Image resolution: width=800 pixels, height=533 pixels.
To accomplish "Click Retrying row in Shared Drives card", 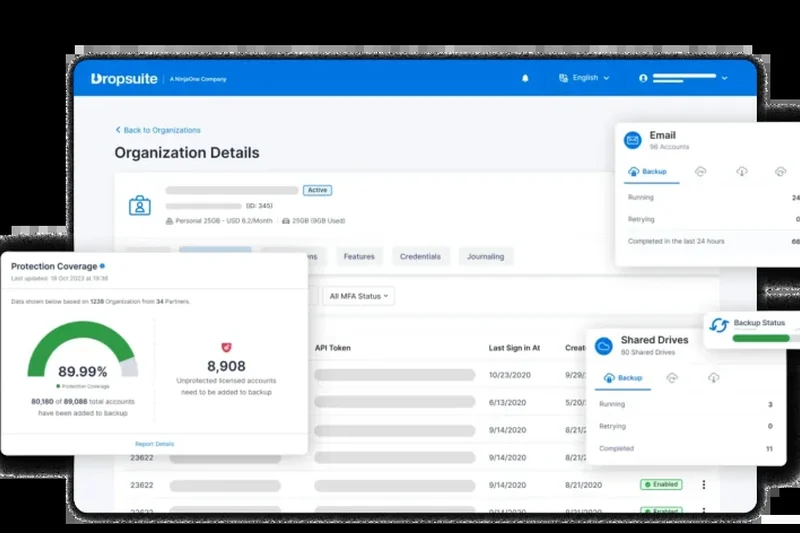I will pos(686,426).
